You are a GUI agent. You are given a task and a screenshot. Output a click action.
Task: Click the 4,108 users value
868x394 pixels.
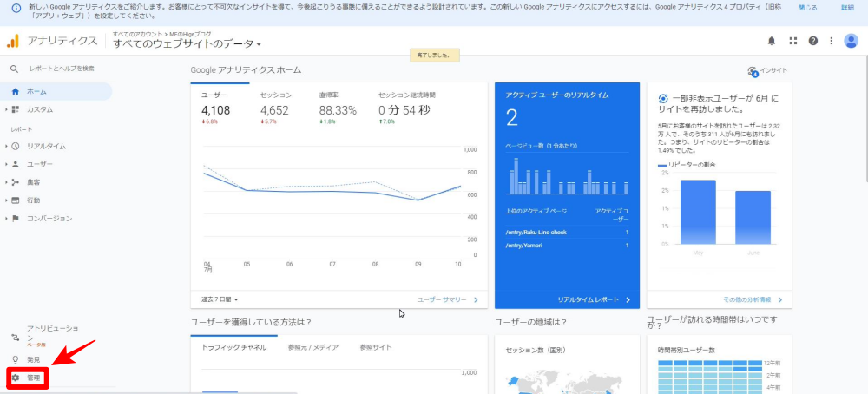[215, 111]
